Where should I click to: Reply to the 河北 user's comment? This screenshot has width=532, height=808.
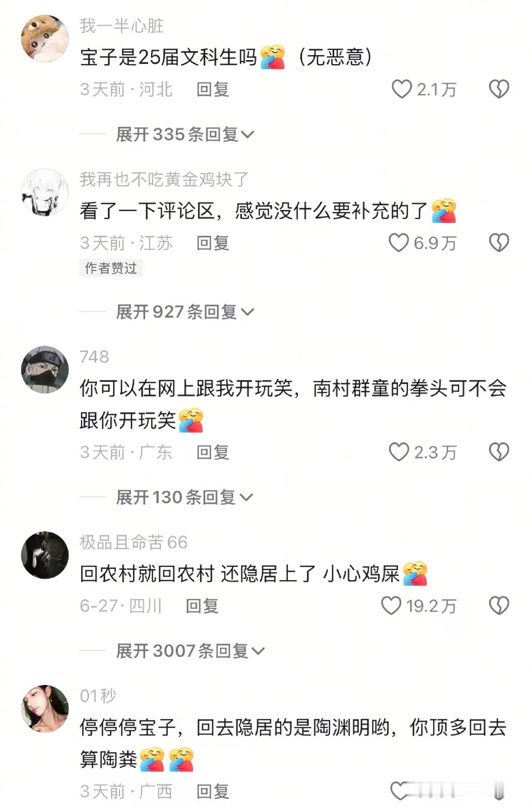coord(213,89)
